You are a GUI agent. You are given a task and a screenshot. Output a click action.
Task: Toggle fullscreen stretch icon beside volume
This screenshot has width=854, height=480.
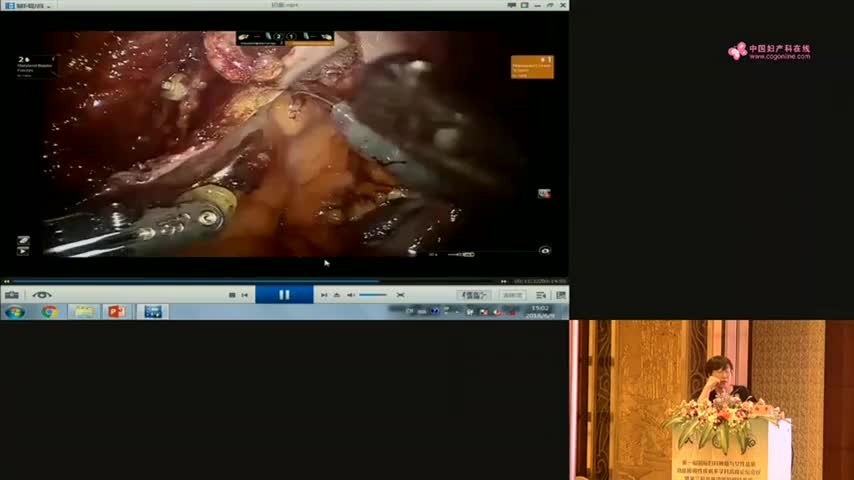400,295
